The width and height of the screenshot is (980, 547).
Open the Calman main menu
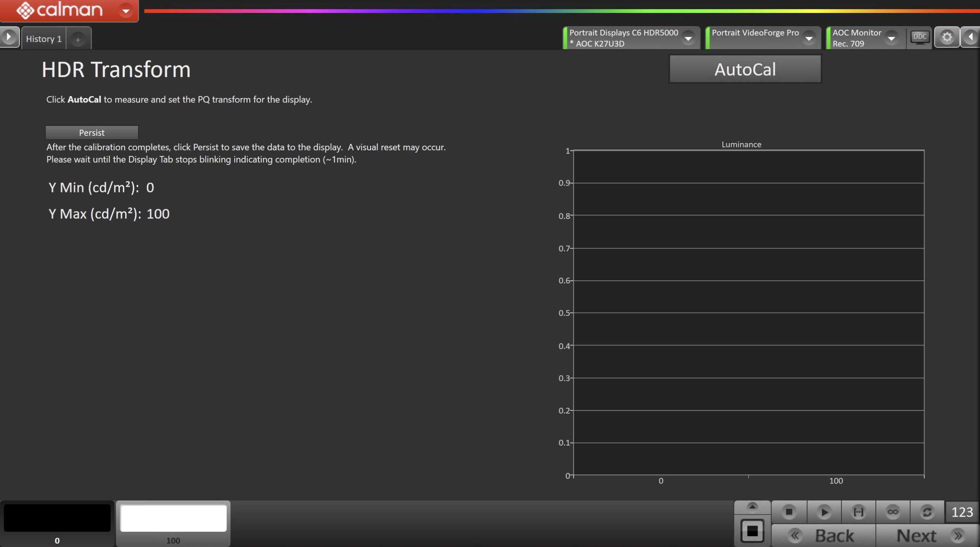[126, 11]
